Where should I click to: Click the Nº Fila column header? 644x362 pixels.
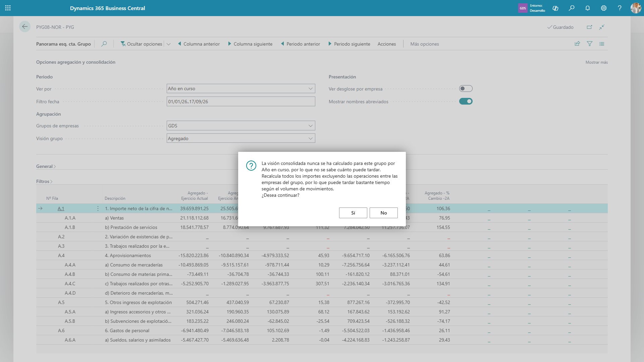coord(52,198)
